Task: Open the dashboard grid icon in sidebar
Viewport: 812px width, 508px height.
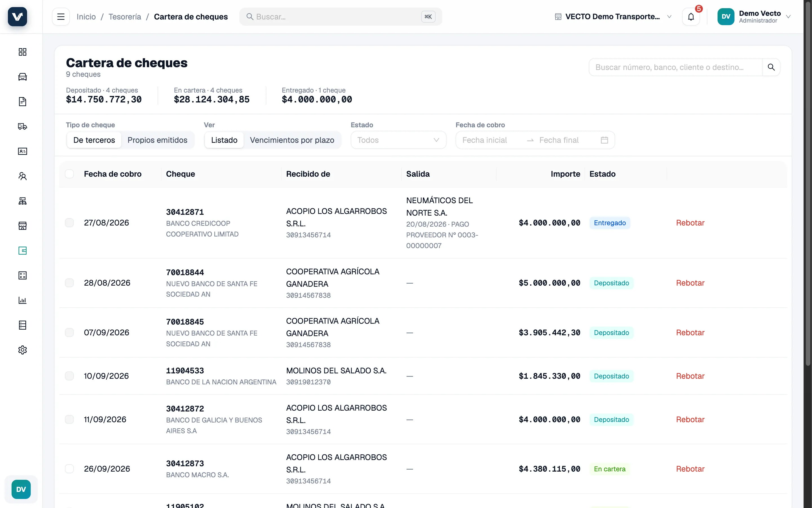Action: click(23, 52)
